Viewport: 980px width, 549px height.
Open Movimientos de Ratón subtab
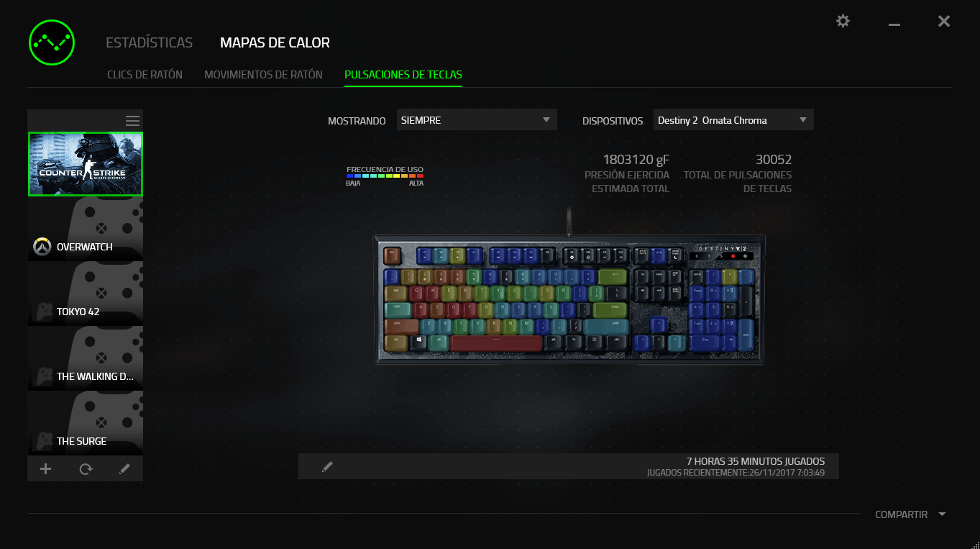point(263,74)
